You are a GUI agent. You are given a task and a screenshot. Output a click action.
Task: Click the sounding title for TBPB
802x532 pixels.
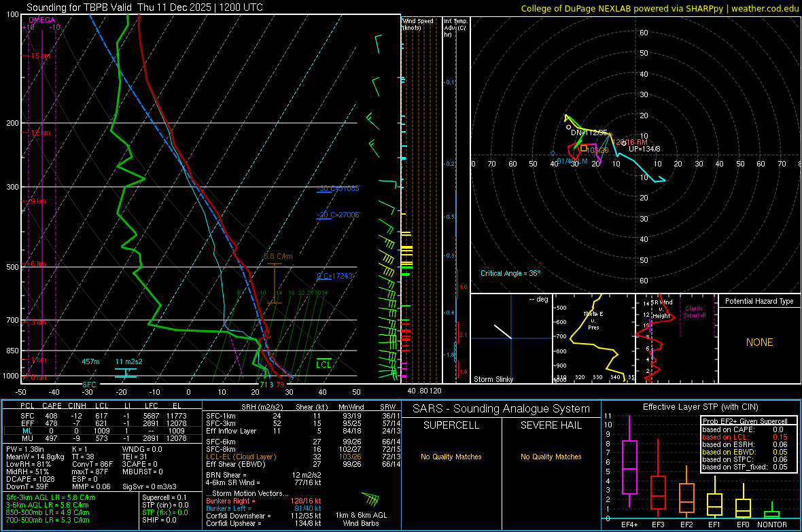[145, 7]
